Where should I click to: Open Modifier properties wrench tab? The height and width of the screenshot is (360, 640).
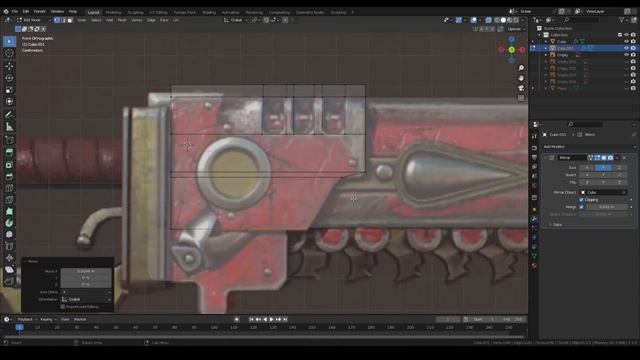[534, 219]
